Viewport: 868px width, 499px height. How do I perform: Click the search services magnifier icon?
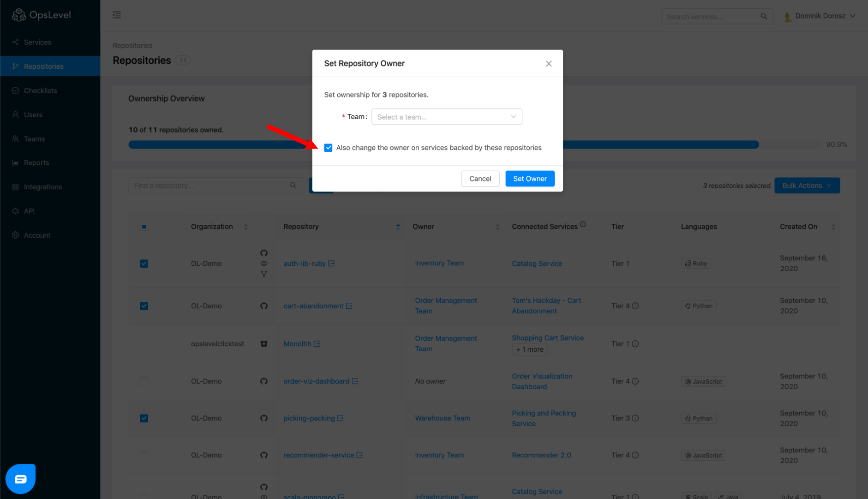coord(764,17)
